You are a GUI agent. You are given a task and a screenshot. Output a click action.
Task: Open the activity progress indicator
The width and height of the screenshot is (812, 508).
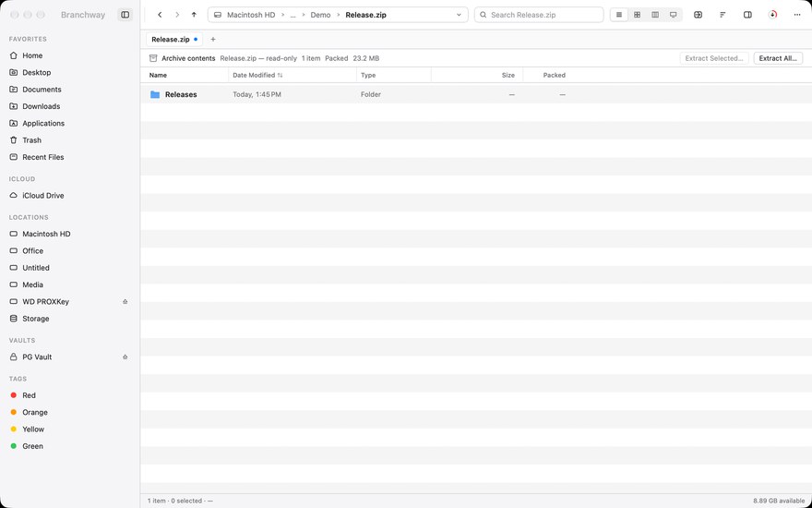(772, 15)
